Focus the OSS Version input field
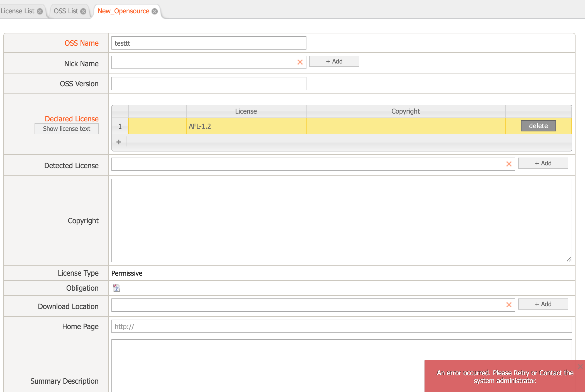This screenshot has width=585, height=392. coord(209,84)
